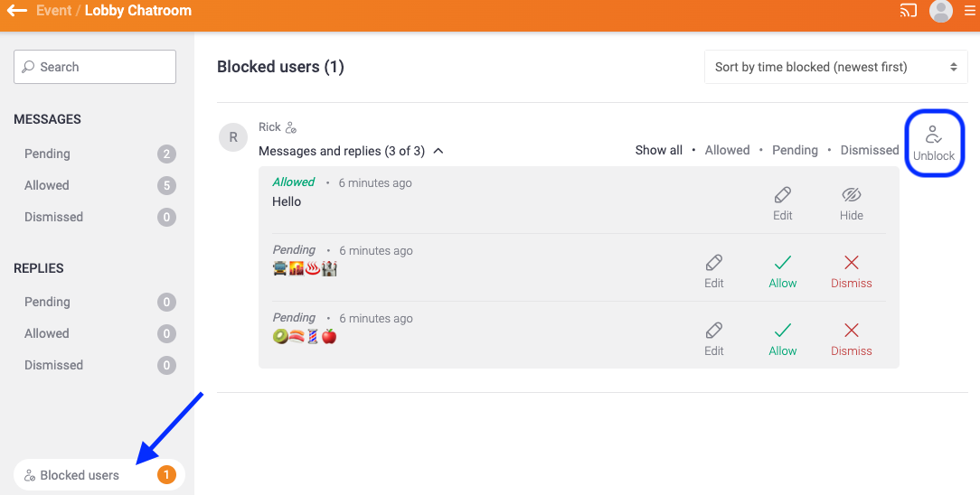Open the hamburger menu icon
Viewport: 980px width, 495px height.
(x=969, y=11)
